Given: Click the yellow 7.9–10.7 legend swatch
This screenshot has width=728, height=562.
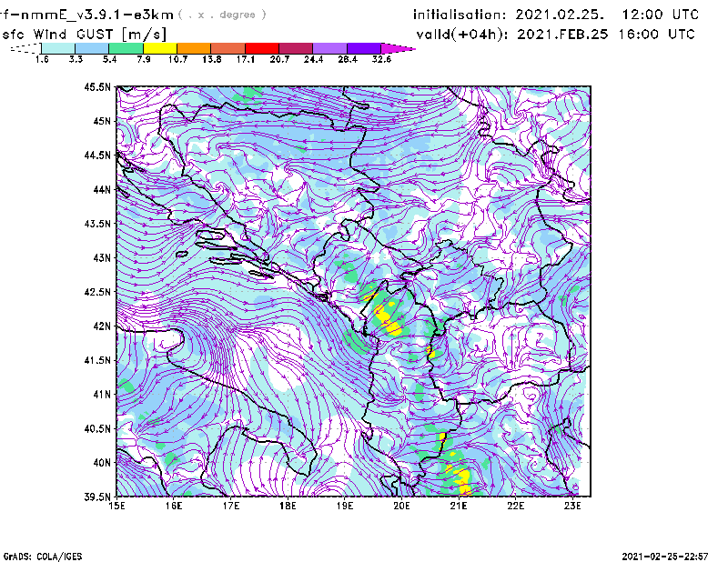Looking at the screenshot, I should (160, 48).
